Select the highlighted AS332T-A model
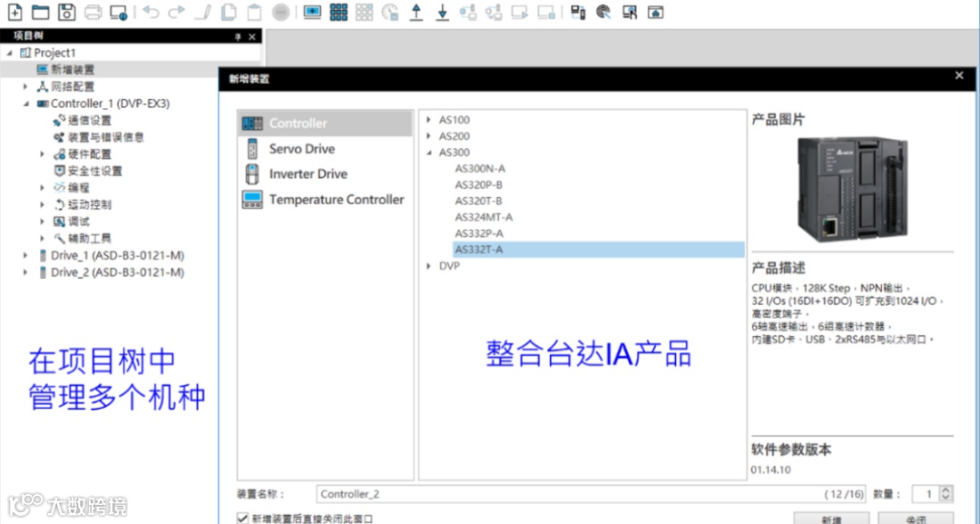The height and width of the screenshot is (524, 980). click(599, 250)
